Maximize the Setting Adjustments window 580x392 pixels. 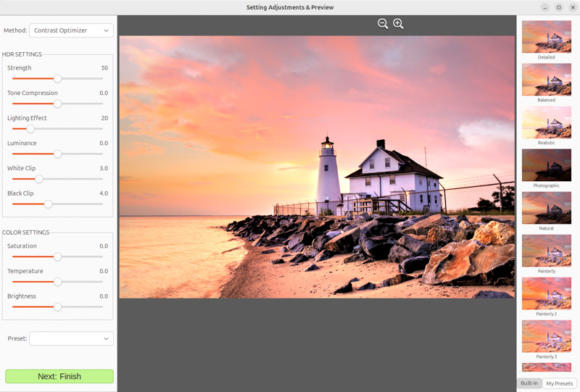pyautogui.click(x=558, y=7)
